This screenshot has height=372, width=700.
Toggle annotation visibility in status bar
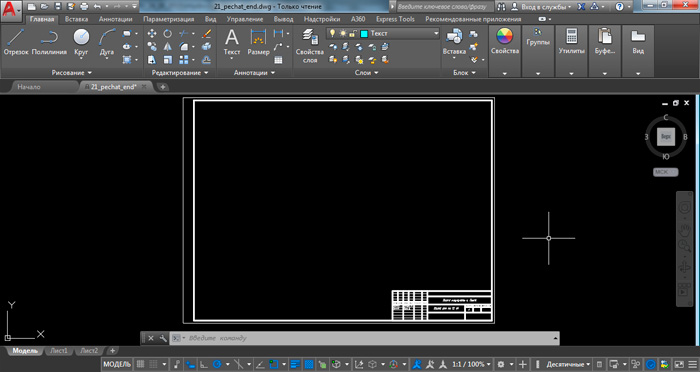pyautogui.click(x=417, y=364)
